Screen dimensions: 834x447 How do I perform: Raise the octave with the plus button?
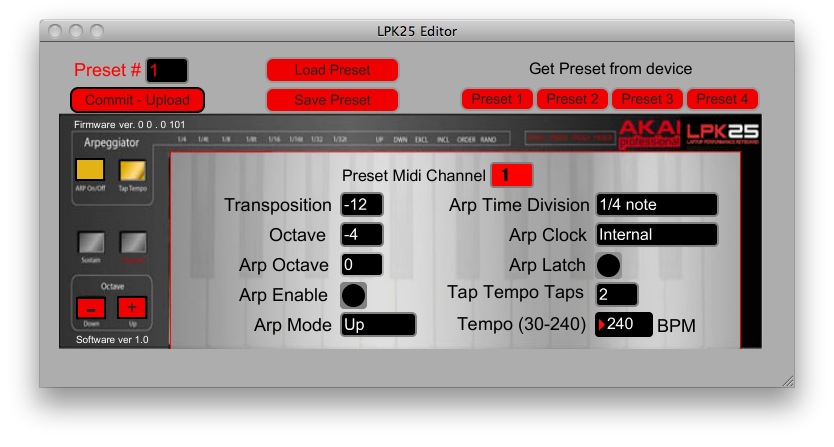click(x=132, y=307)
